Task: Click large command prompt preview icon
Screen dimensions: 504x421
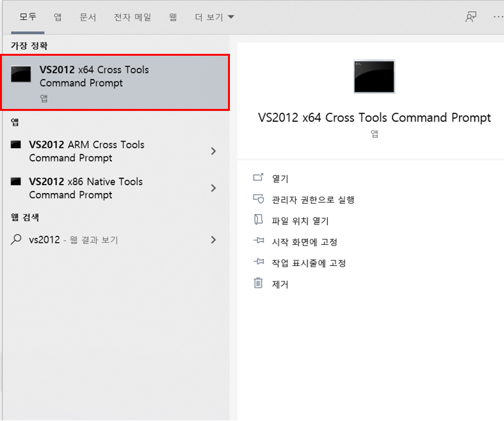Action: pyautogui.click(x=374, y=76)
